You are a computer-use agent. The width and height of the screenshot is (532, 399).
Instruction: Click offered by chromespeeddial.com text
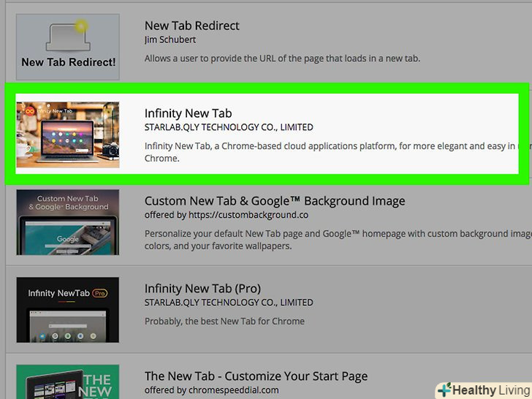point(212,390)
